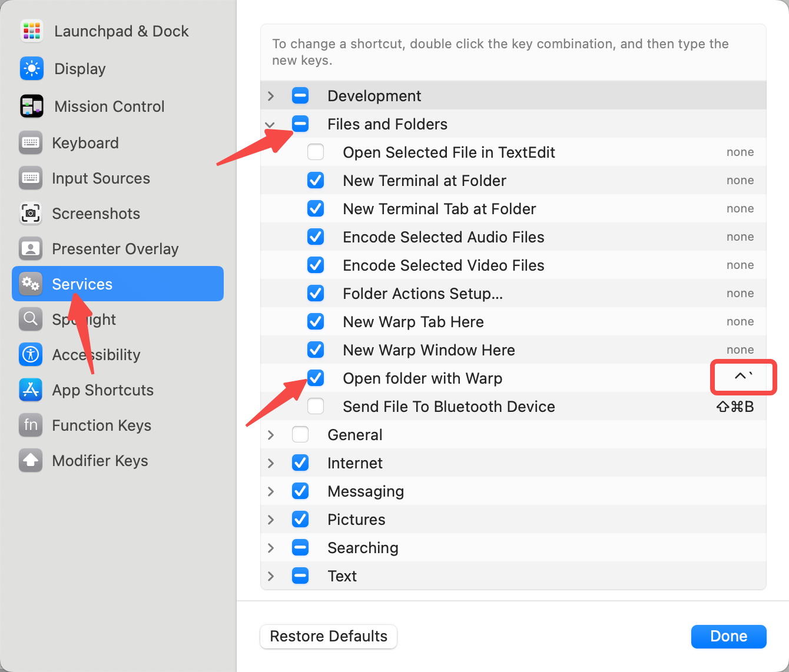Viewport: 789px width, 672px height.
Task: Select Launchpad & Dock label in sidebar
Action: [121, 31]
